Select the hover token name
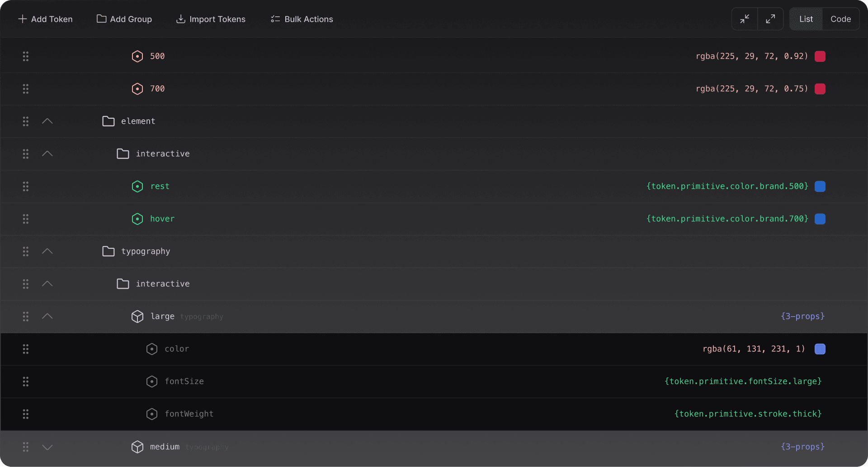The width and height of the screenshot is (868, 467). pyautogui.click(x=162, y=219)
